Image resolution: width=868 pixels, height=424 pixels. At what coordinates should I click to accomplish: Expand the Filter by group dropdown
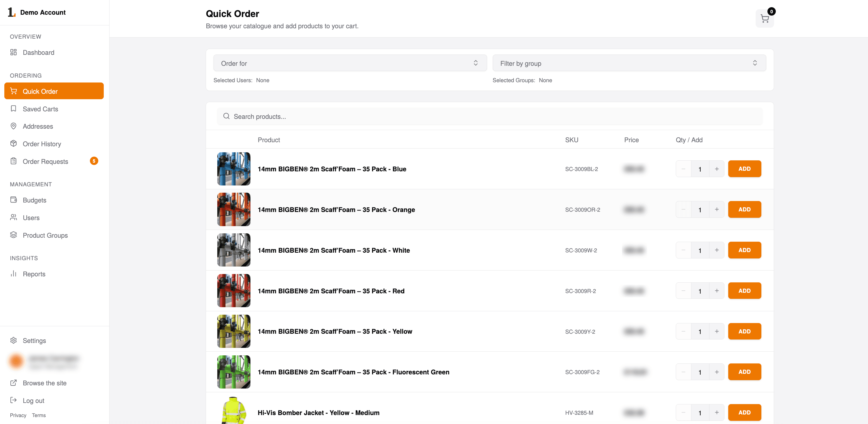(x=629, y=63)
